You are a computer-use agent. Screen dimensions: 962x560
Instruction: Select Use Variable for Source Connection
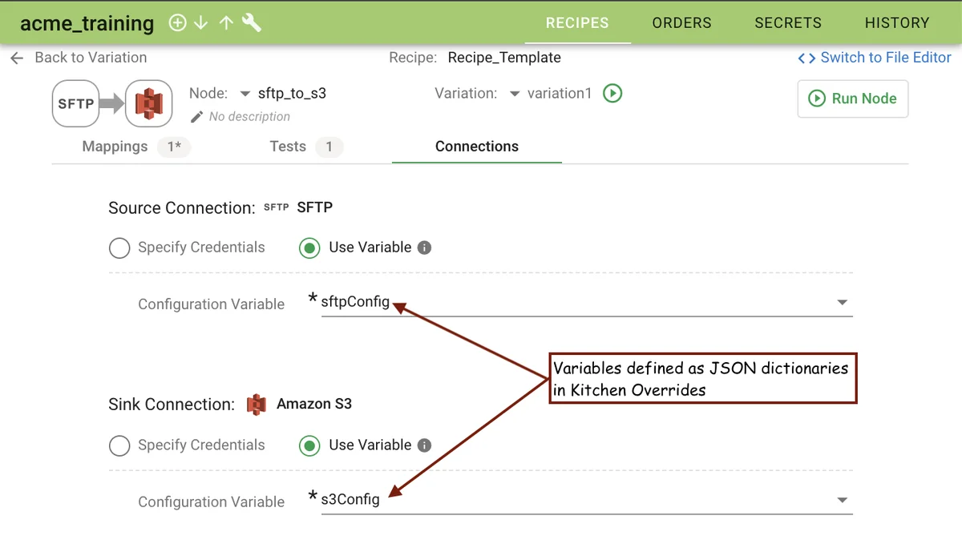click(x=309, y=248)
